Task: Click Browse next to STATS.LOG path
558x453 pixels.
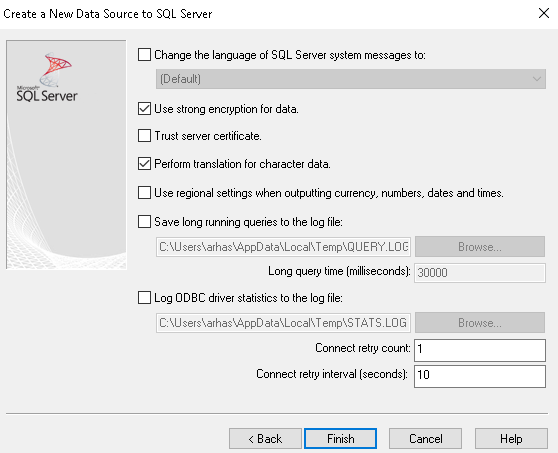Action: point(480,323)
